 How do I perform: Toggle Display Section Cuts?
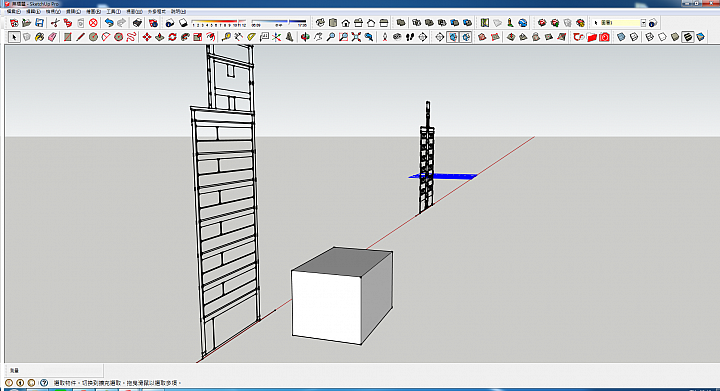tap(466, 37)
